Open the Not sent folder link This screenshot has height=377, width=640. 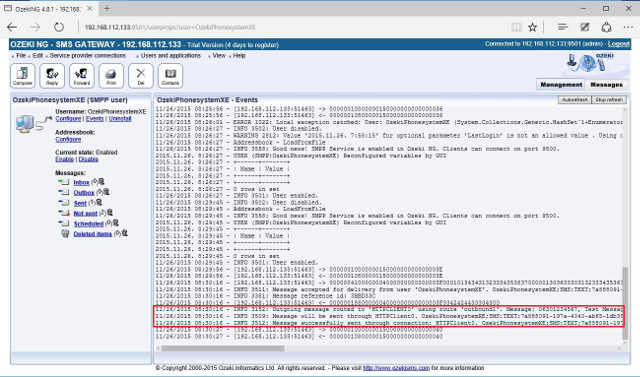[85, 213]
